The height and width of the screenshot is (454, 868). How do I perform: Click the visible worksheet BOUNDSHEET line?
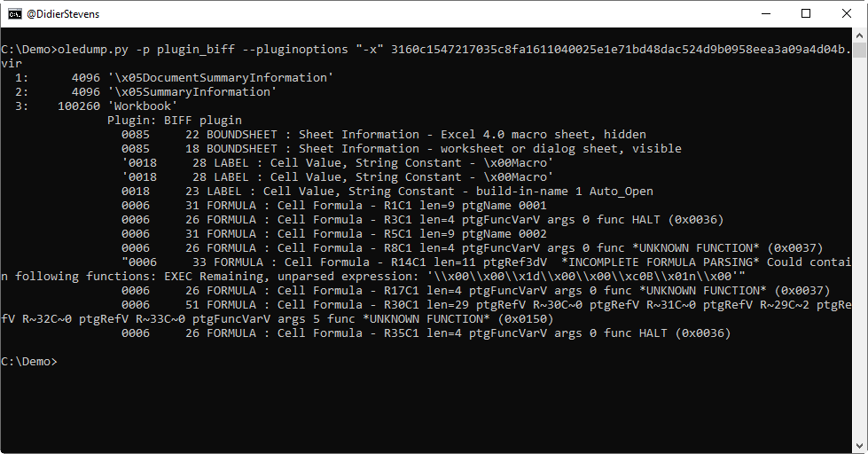[x=401, y=148]
